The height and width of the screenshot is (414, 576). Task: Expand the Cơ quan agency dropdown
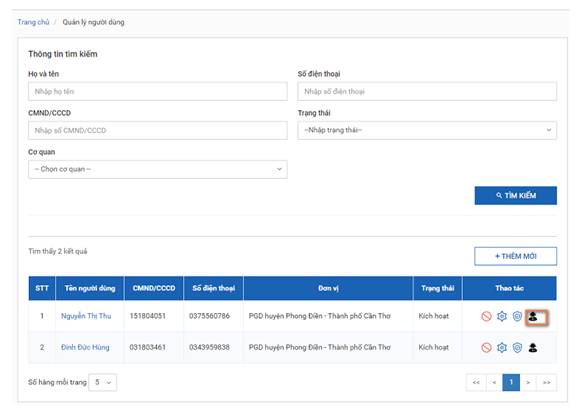158,169
